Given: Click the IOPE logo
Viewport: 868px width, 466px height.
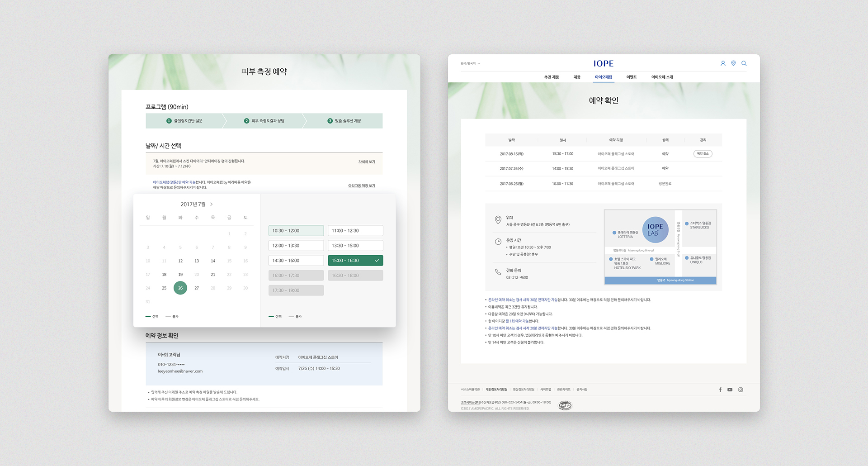Looking at the screenshot, I should click(x=604, y=64).
